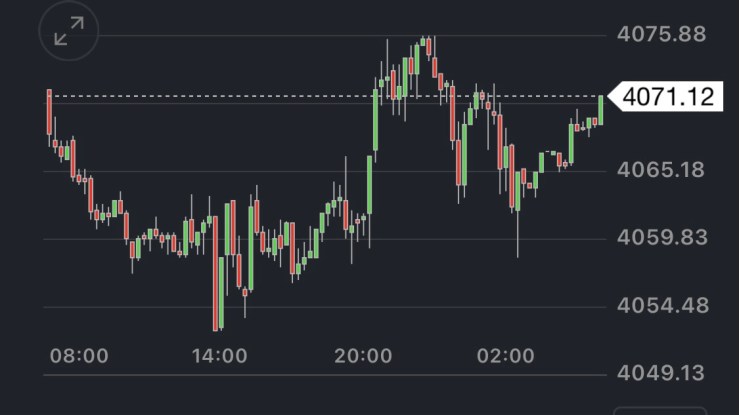The height and width of the screenshot is (415, 739).
Task: Click the 4065.18 price axis label
Action: [x=663, y=169]
